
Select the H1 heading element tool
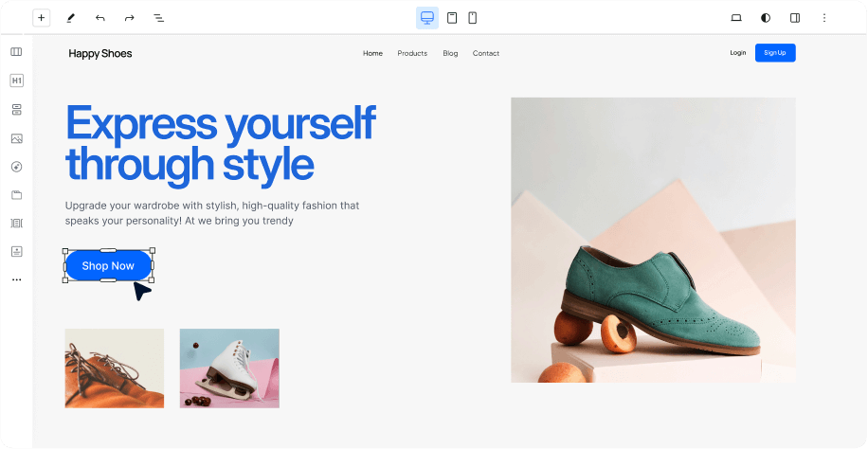(16, 81)
